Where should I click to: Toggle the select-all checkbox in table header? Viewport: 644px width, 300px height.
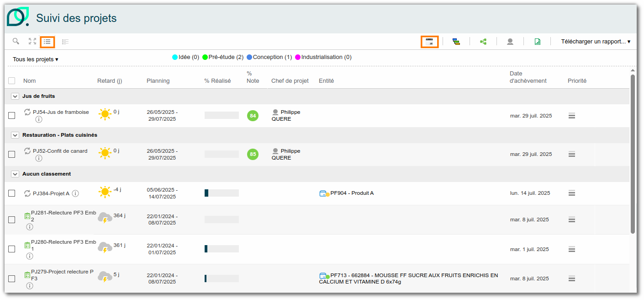tap(12, 81)
